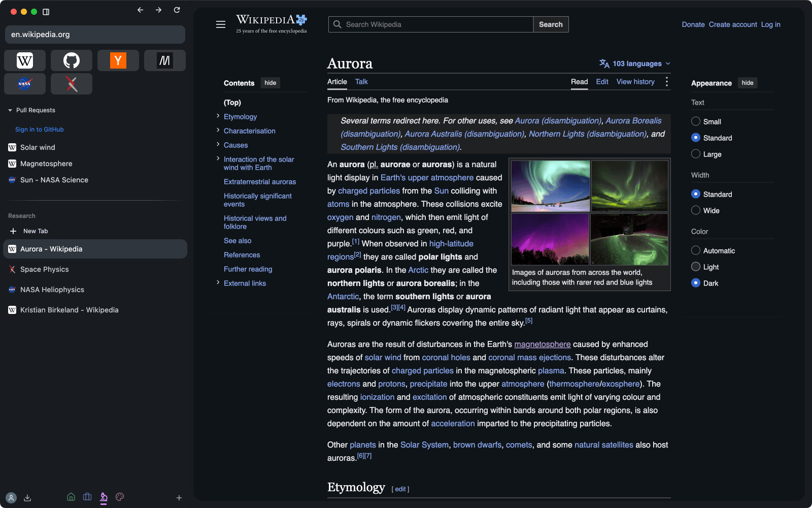Expand Etymology section in contents
The height and width of the screenshot is (508, 812).
[x=218, y=116]
